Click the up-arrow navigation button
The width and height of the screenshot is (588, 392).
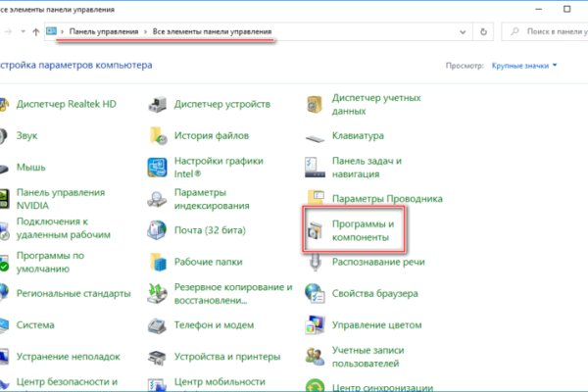pos(36,31)
